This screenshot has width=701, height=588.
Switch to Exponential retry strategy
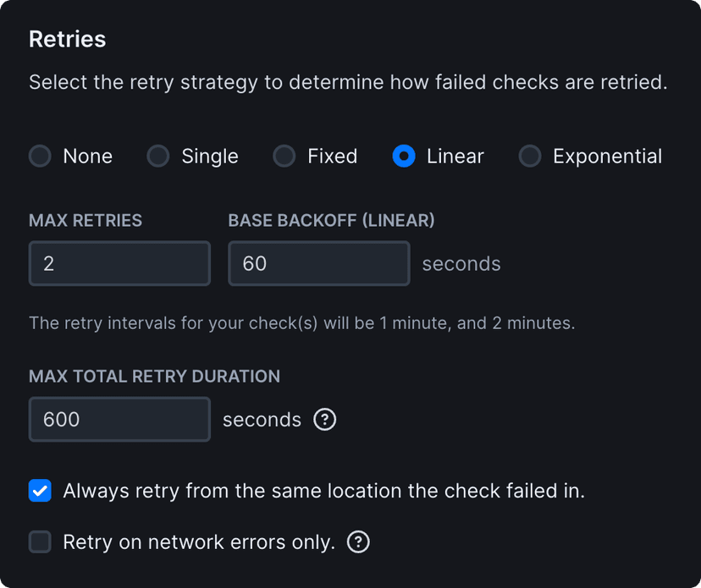[530, 157]
